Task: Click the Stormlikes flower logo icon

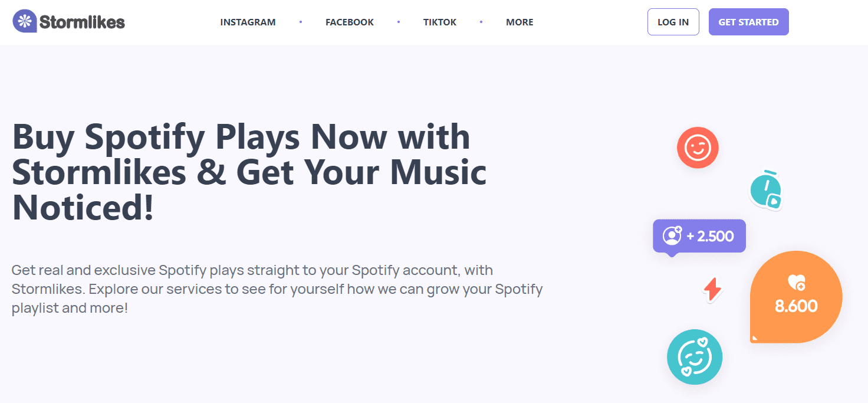Action: click(24, 21)
